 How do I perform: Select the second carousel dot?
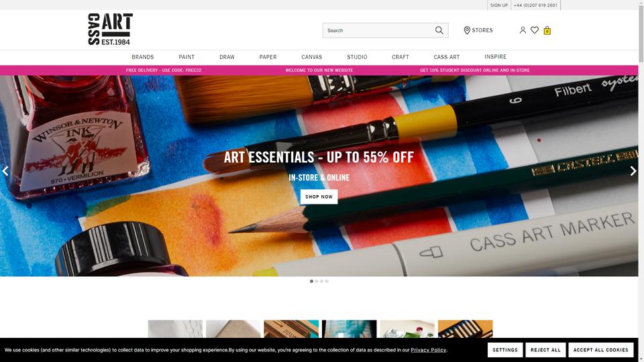317,281
